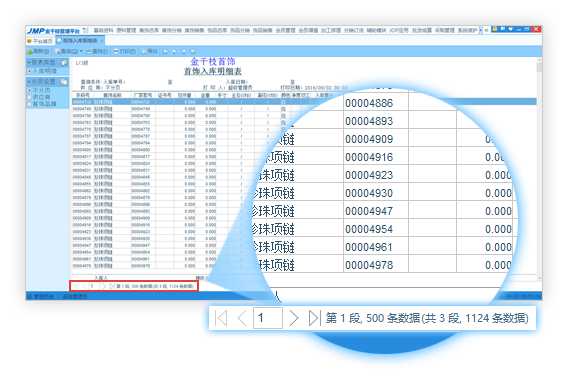Select the 供应商 paging radio option
Image resolution: width=561 pixels, height=376 pixels.
click(x=29, y=97)
